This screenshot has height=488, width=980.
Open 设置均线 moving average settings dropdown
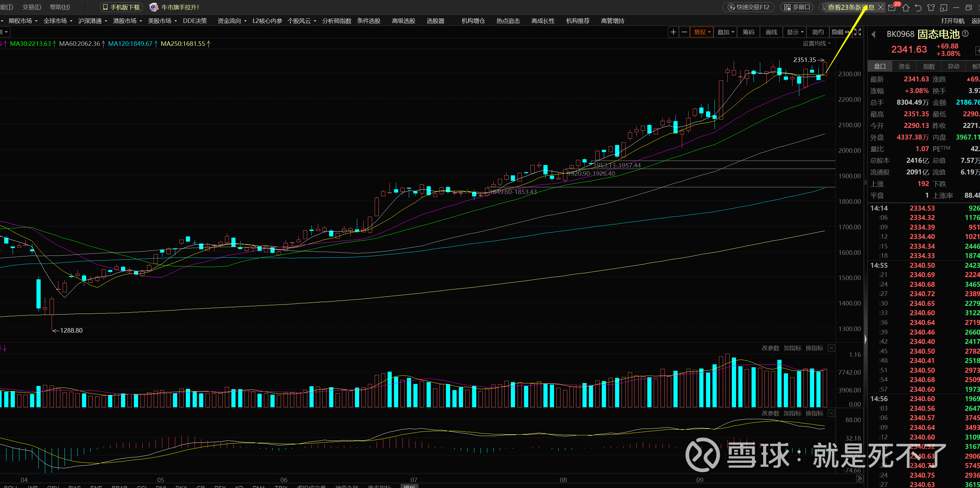pos(816,43)
